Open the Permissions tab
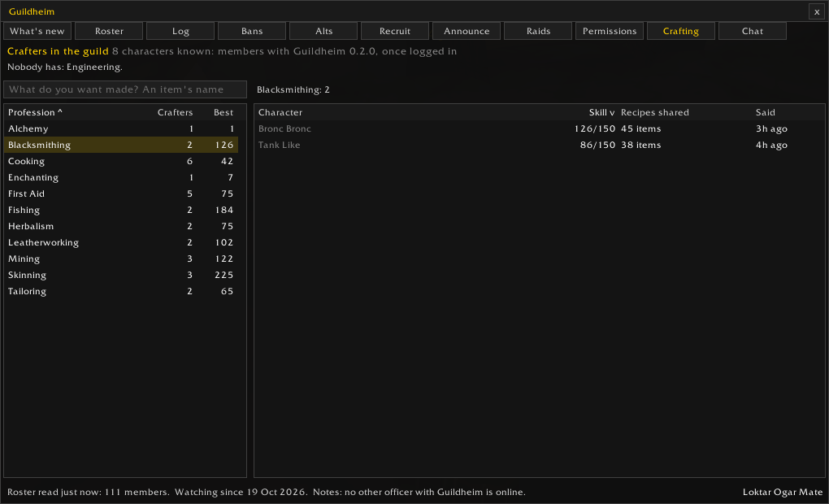 (x=609, y=31)
